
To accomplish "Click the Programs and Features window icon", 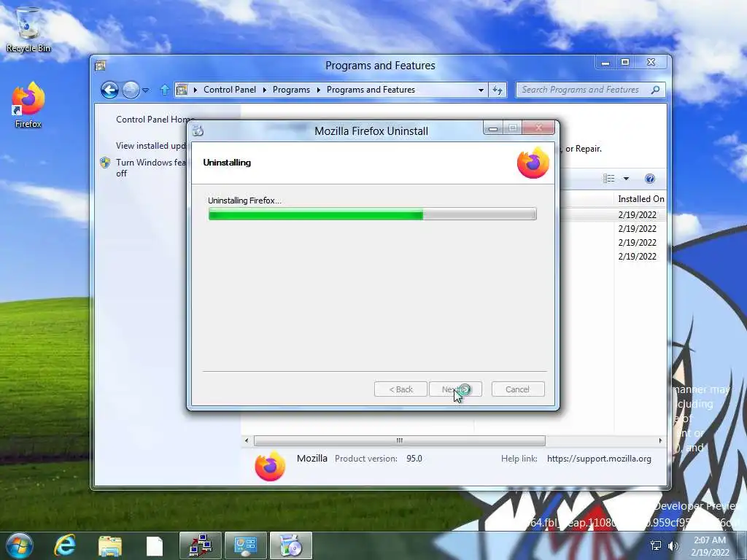I will coord(100,66).
